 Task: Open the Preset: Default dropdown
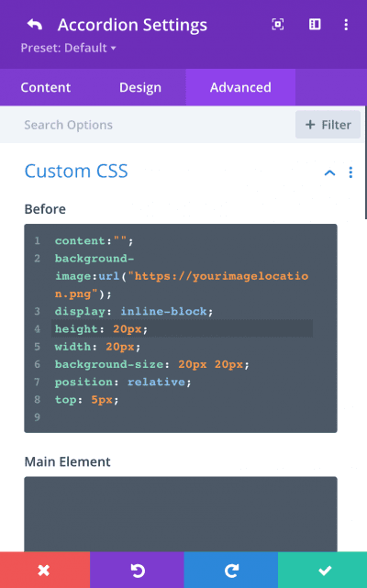[x=68, y=48]
